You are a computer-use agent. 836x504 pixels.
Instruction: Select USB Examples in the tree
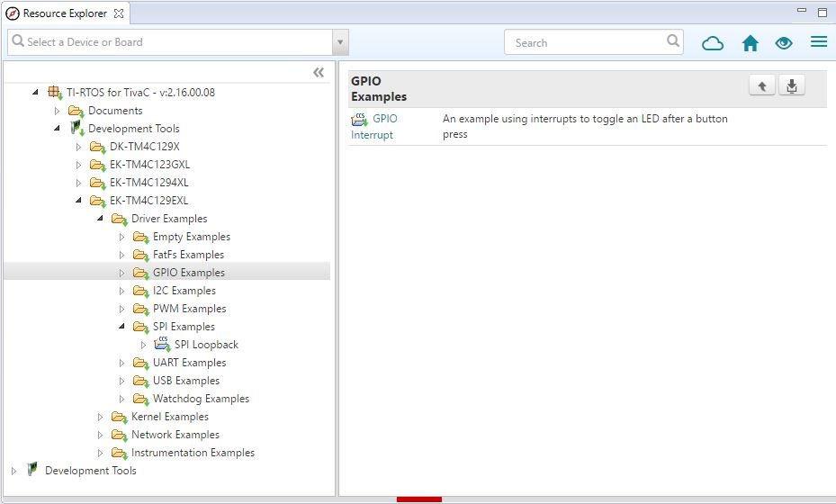pos(186,381)
